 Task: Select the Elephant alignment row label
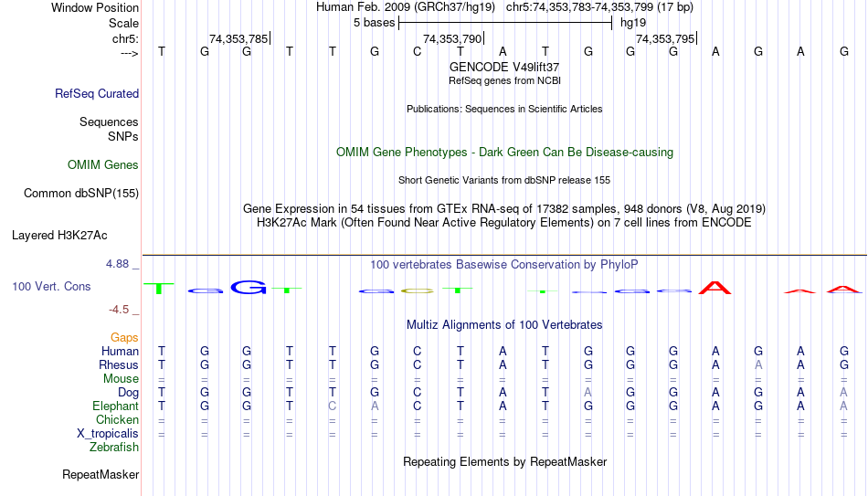click(116, 406)
